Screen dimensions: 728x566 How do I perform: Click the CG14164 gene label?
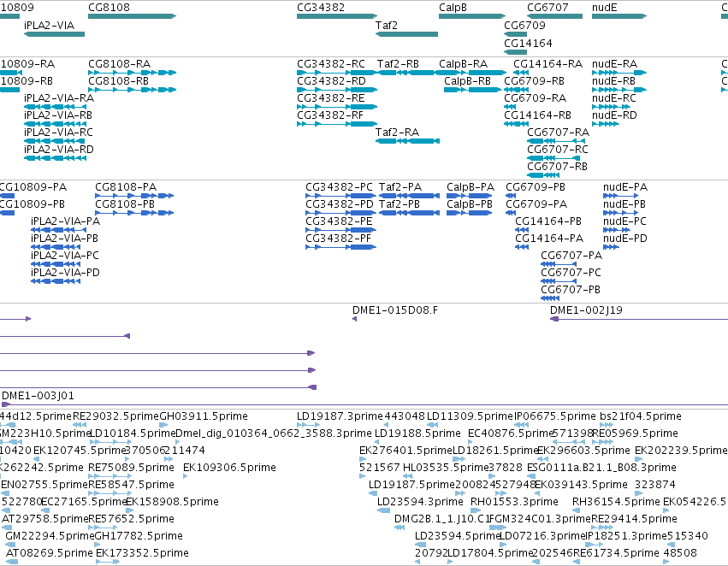tap(529, 43)
